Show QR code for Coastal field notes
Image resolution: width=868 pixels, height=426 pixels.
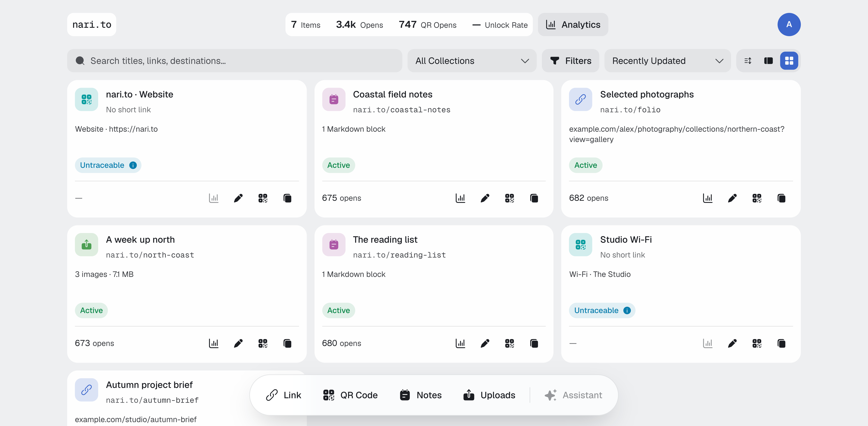point(509,198)
